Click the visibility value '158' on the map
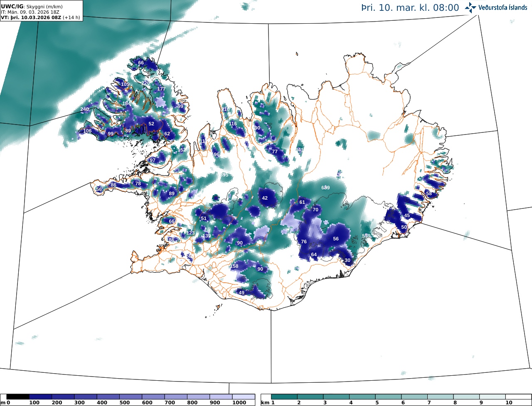Viewport: 532px width, 406px height. click(x=234, y=266)
